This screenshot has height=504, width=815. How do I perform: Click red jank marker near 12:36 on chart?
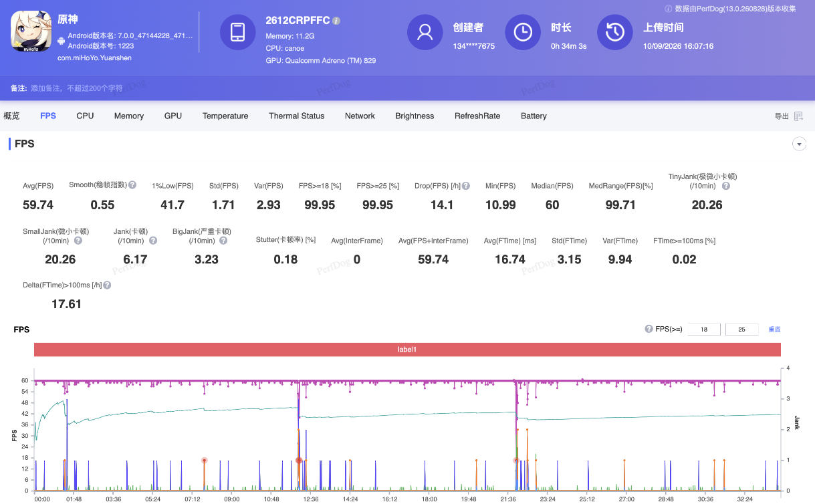pos(299,460)
